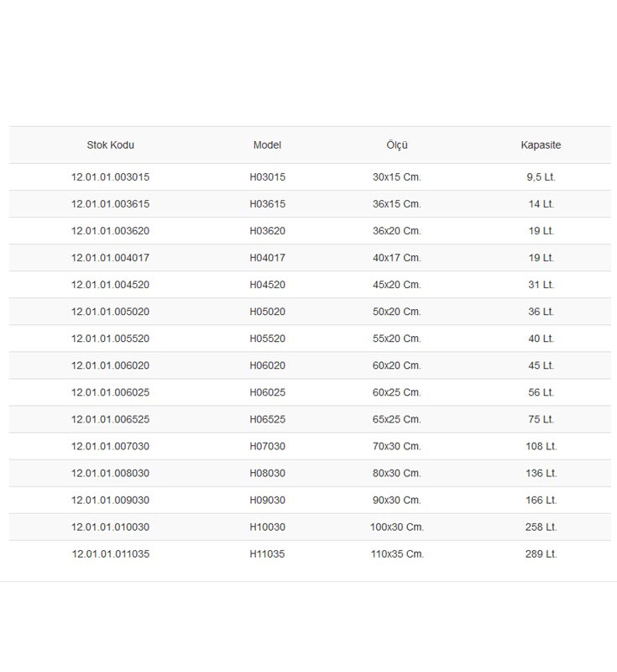Select the 55x20 Cm. size cell
Image resolution: width=617 pixels, height=672 pixels.
coord(397,339)
